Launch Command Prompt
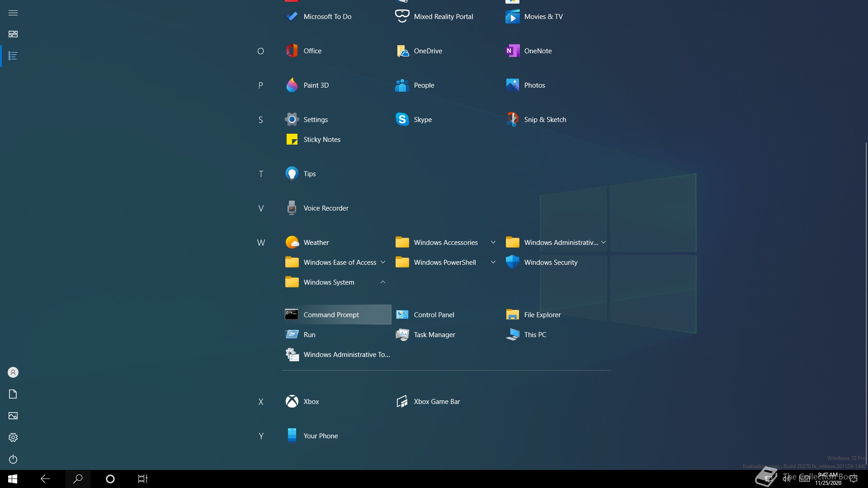The width and height of the screenshot is (868, 488). 336,315
